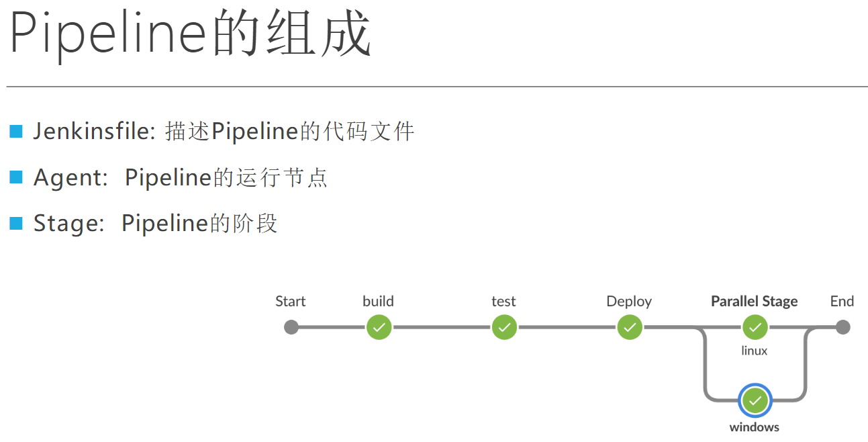Click the End label text
The height and width of the screenshot is (442, 868).
(842, 301)
